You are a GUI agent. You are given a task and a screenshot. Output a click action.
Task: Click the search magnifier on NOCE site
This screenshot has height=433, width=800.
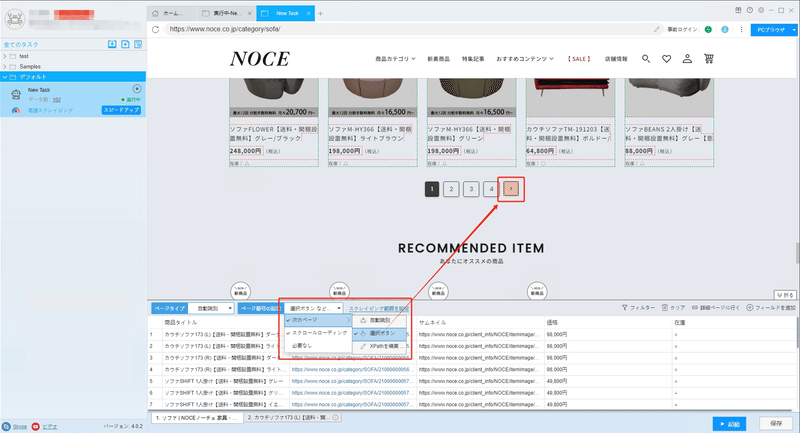tap(646, 59)
